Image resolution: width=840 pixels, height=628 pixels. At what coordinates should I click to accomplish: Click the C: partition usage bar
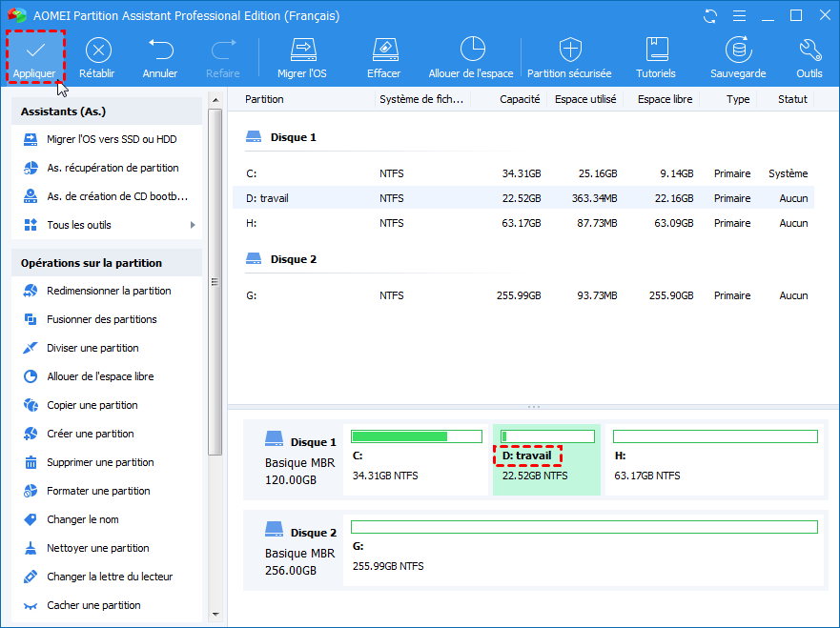tap(416, 436)
